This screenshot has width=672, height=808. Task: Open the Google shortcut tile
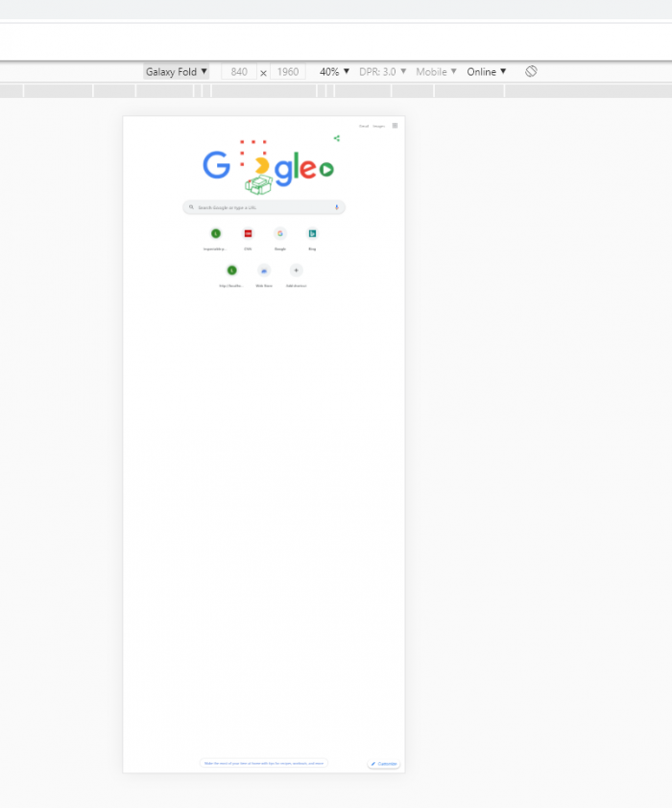280,233
